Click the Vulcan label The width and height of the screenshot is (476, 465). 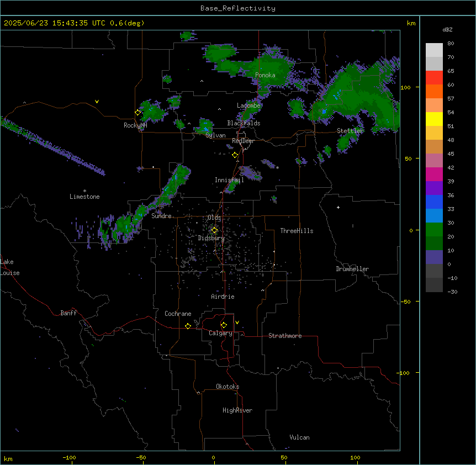point(300,437)
